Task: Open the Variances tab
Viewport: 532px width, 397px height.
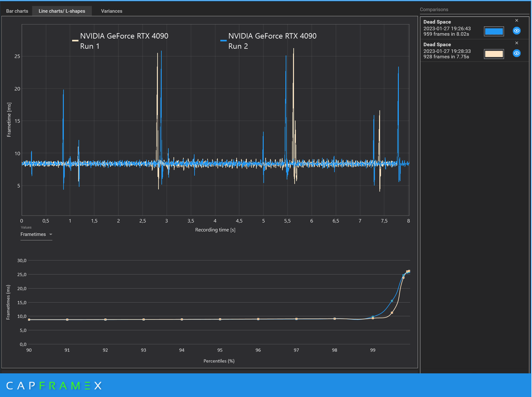Action: 111,11
